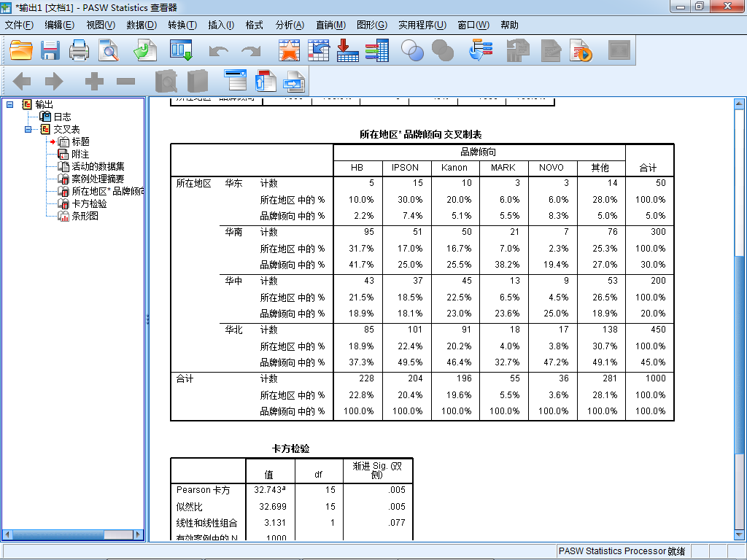Click the pane splitter handle between outline and output
This screenshot has width=747, height=560.
147,319
